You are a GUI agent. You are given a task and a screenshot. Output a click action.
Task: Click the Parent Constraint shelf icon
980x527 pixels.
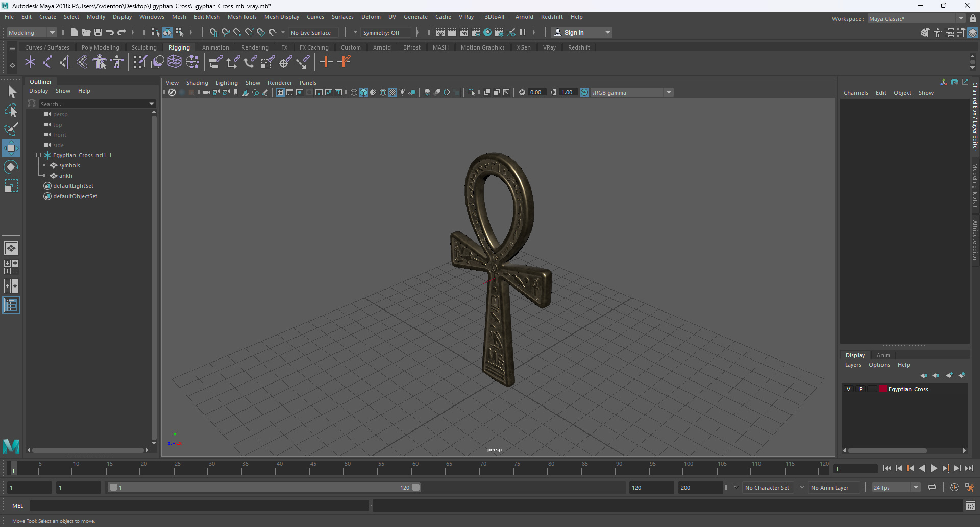(216, 62)
